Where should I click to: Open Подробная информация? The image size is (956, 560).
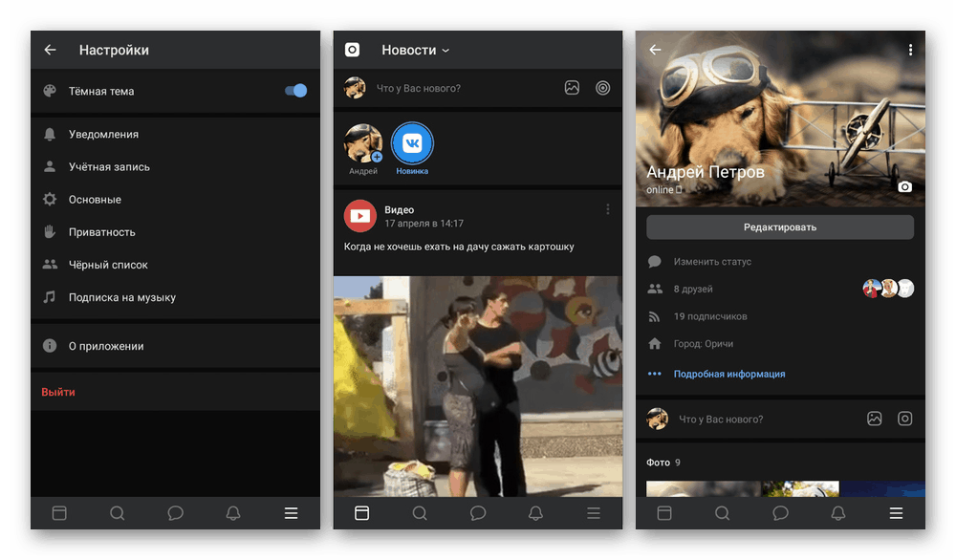pyautogui.click(x=729, y=375)
